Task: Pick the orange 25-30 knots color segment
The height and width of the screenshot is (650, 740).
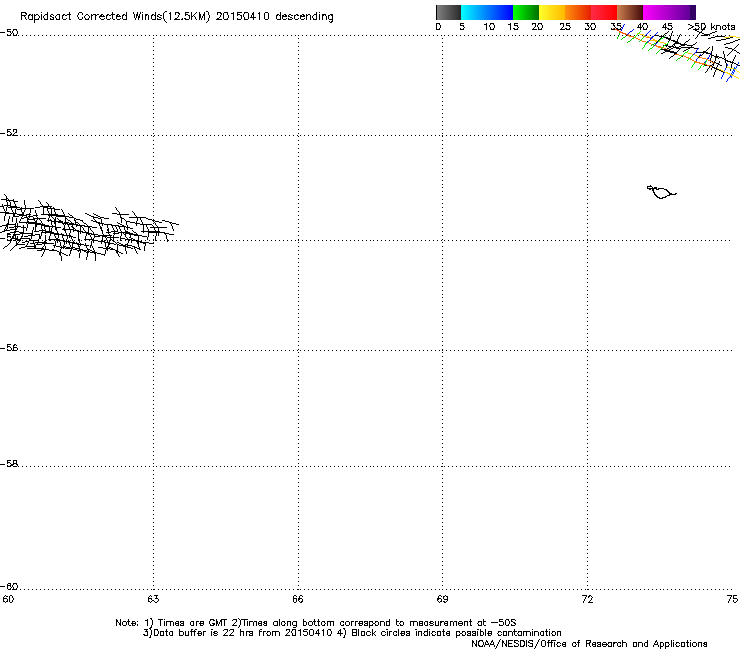Action: click(578, 12)
